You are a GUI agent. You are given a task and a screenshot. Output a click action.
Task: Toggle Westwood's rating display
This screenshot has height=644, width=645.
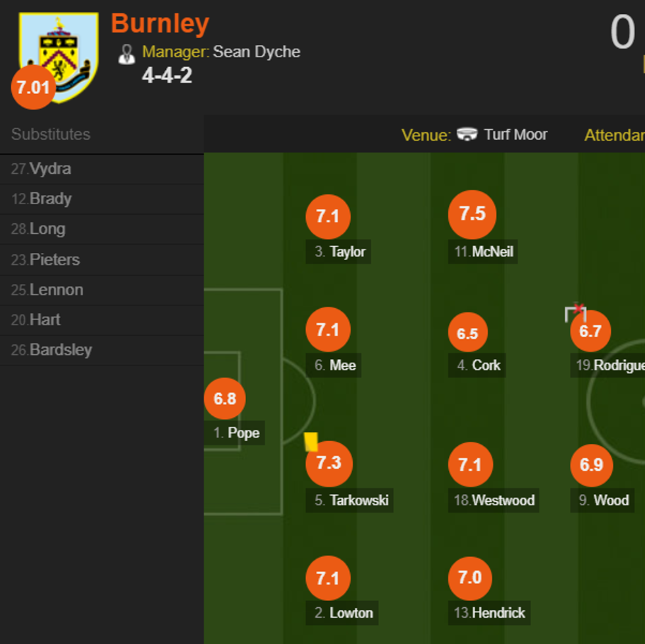(x=470, y=464)
